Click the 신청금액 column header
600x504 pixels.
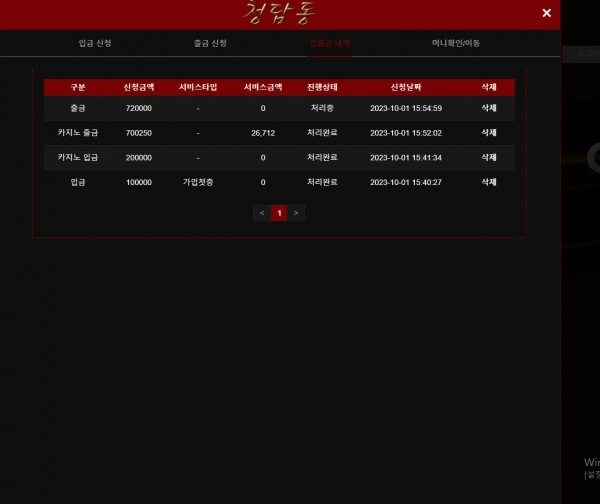tap(139, 87)
